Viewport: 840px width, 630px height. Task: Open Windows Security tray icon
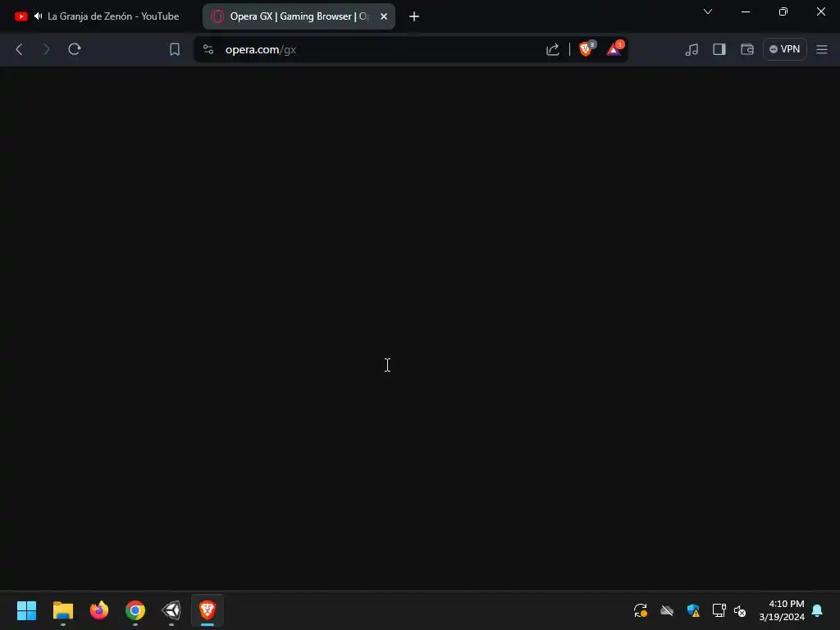pos(693,610)
